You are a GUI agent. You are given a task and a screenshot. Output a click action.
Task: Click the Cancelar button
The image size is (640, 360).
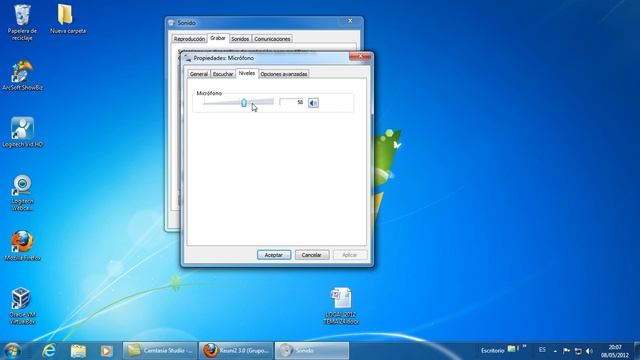[x=311, y=255]
